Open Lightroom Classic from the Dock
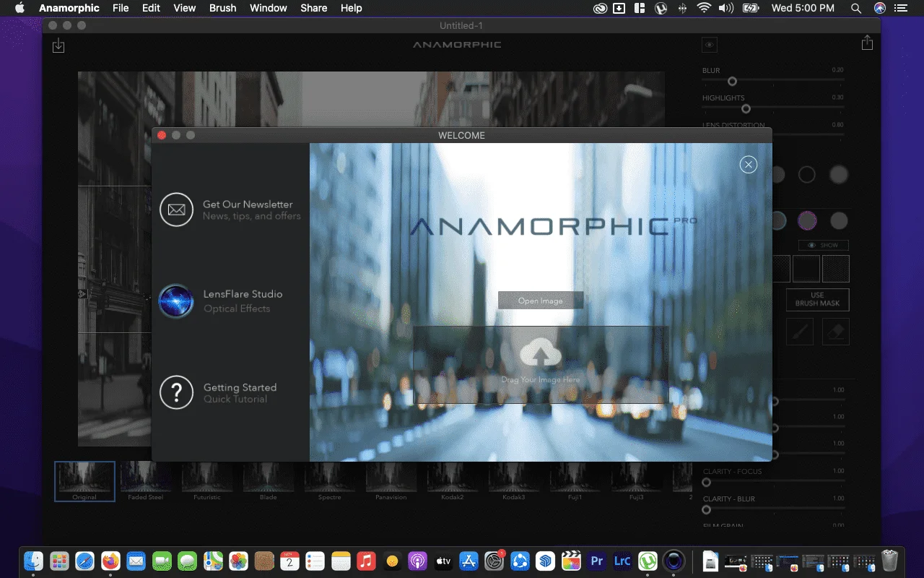Image resolution: width=924 pixels, height=578 pixels. (x=622, y=560)
